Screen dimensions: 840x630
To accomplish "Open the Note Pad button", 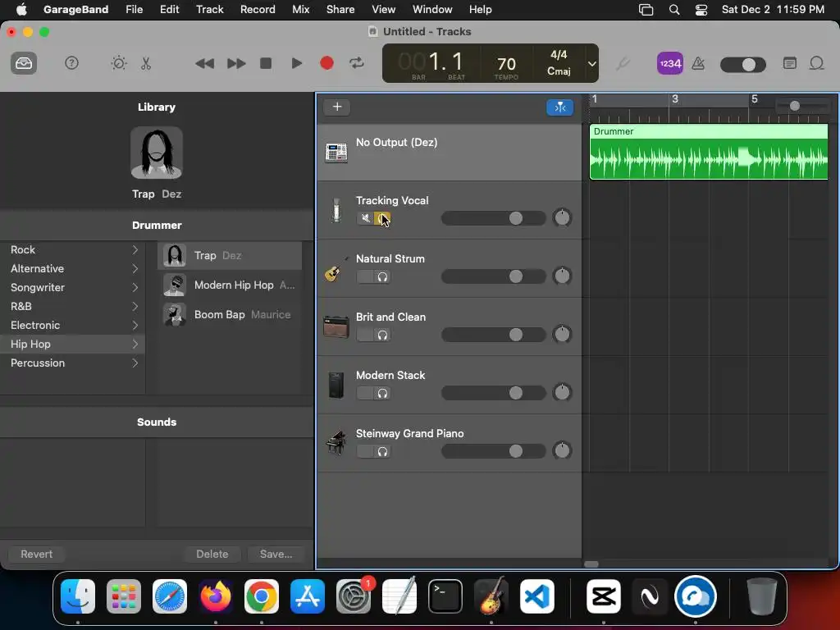I will point(790,63).
